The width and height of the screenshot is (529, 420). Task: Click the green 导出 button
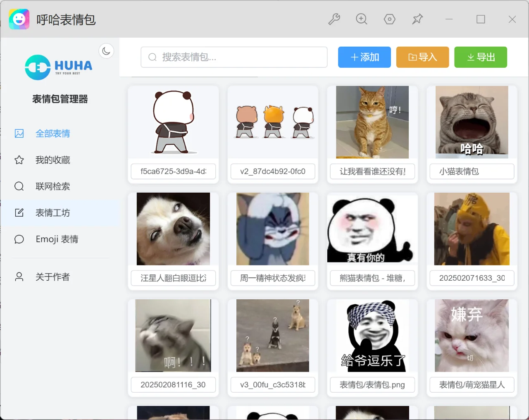tap(481, 57)
